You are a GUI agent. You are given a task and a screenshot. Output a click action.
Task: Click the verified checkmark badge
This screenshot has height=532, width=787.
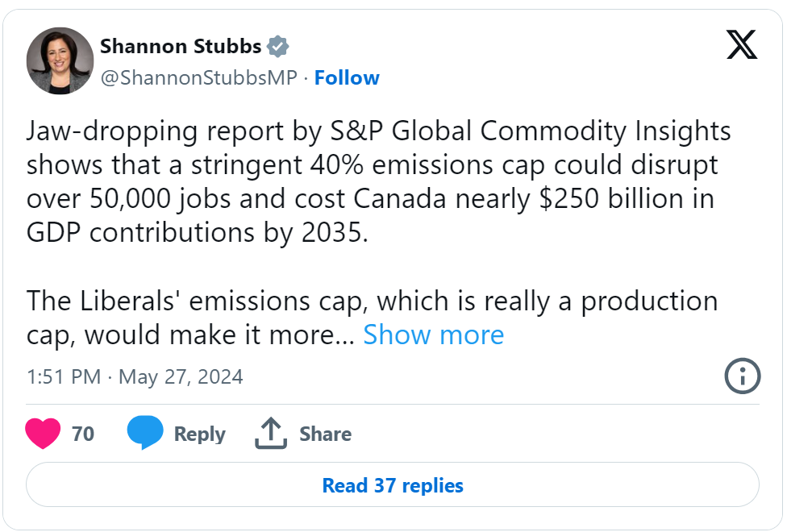tap(277, 47)
